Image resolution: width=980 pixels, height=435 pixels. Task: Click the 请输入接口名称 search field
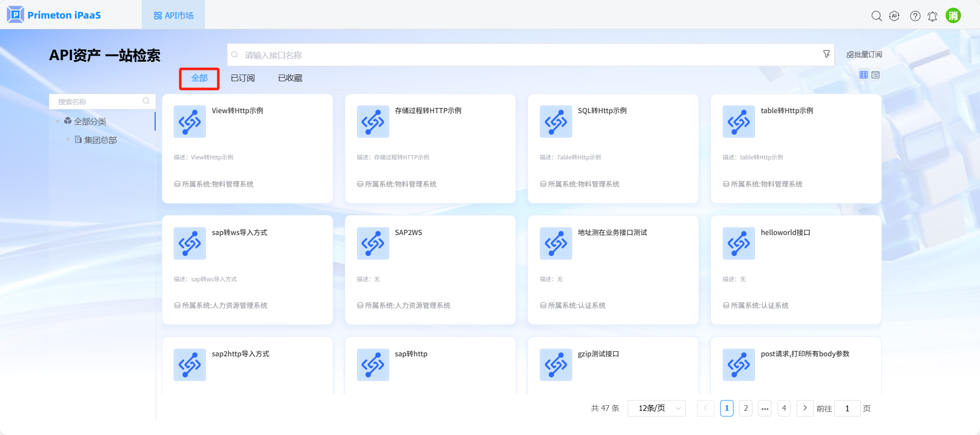point(529,55)
